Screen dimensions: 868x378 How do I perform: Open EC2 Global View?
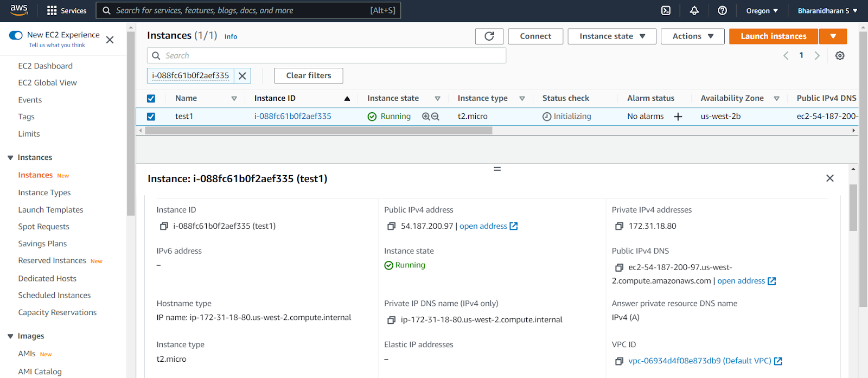pos(47,82)
